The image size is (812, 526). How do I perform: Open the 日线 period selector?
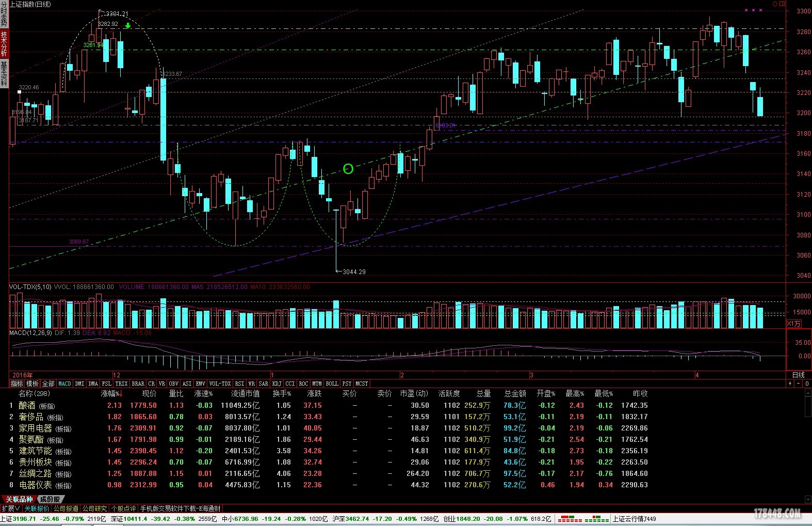799,375
